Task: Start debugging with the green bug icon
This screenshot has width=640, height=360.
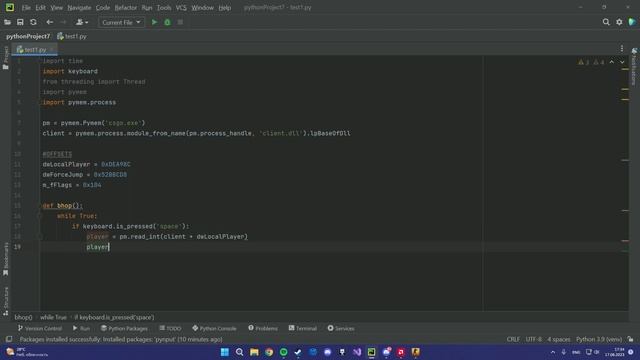Action: tap(167, 22)
